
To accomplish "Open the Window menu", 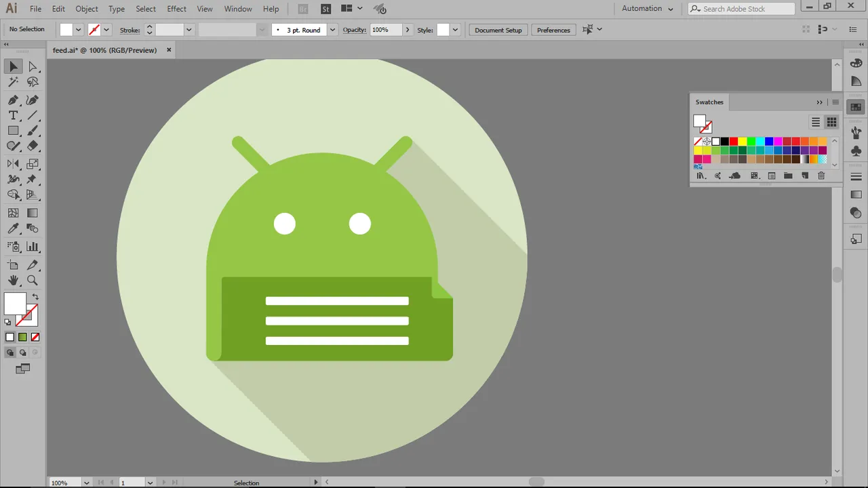I will click(238, 9).
